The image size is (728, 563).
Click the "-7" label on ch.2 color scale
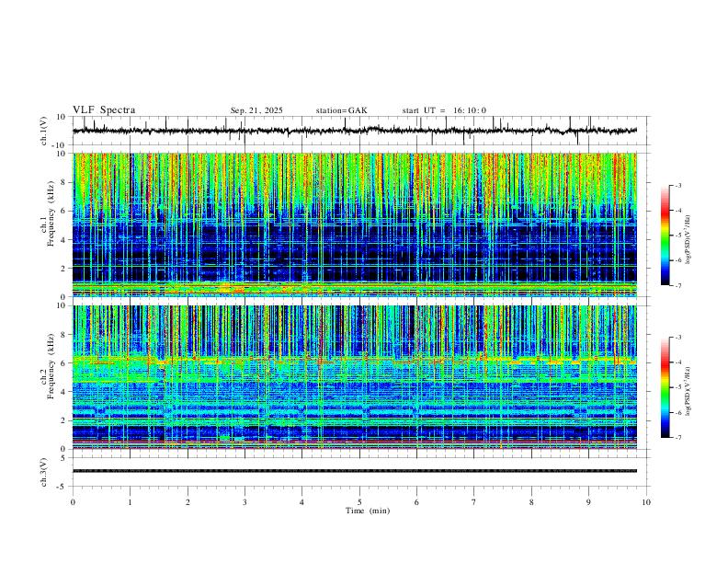tap(678, 437)
